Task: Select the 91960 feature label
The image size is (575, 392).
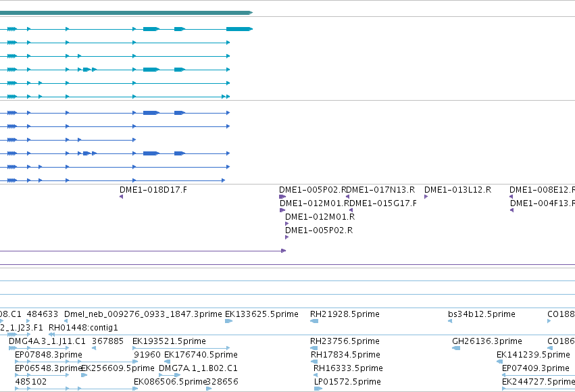Action: (147, 355)
